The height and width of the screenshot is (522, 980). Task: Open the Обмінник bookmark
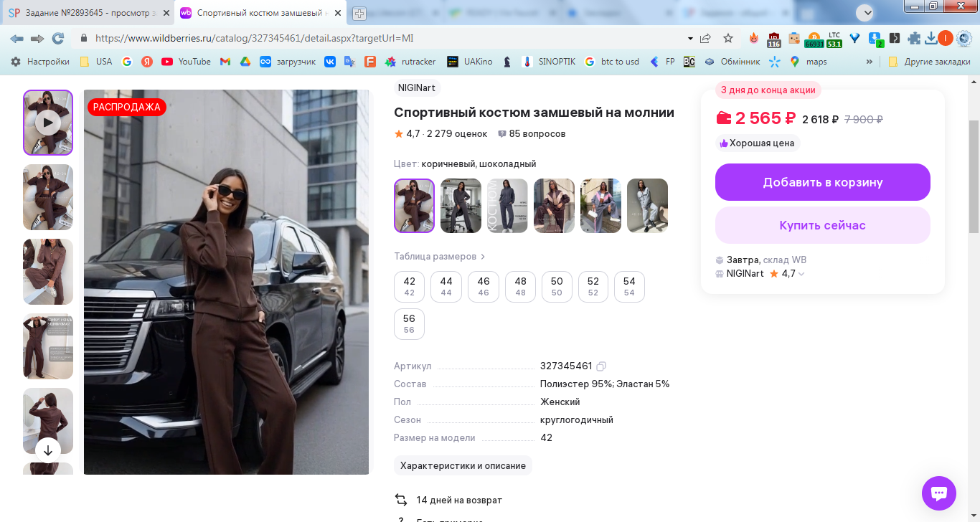(x=732, y=62)
